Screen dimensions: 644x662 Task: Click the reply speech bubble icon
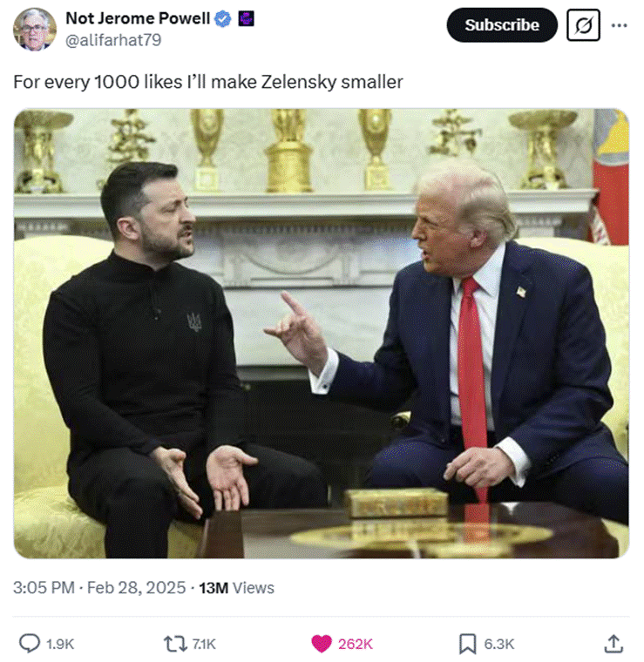pyautogui.click(x=30, y=644)
